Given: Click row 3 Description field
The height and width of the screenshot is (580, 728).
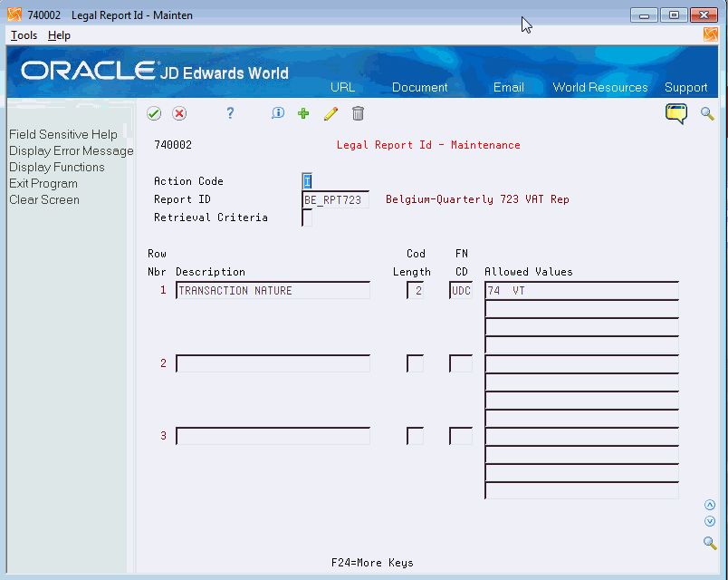Looking at the screenshot, I should [x=273, y=436].
